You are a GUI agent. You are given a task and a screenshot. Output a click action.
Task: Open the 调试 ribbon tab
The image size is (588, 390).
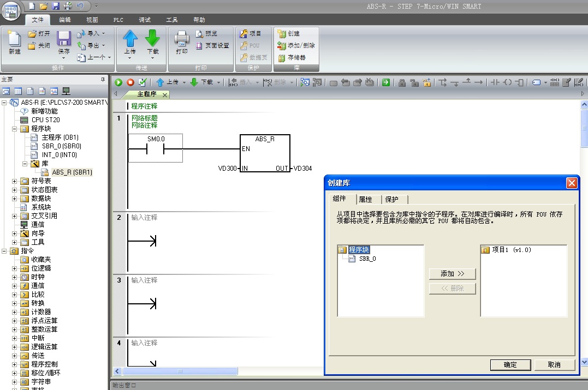click(x=145, y=20)
